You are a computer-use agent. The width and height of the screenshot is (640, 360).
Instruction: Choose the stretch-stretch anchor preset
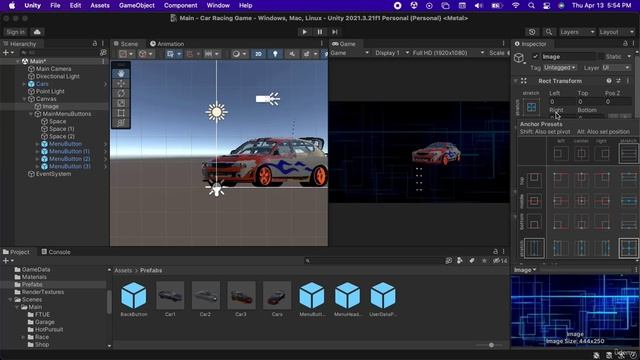tap(629, 248)
